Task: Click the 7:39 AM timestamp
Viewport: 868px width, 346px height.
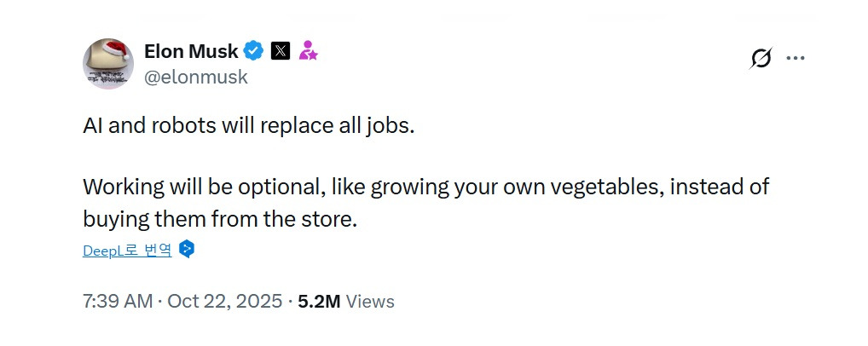Action: coord(118,301)
